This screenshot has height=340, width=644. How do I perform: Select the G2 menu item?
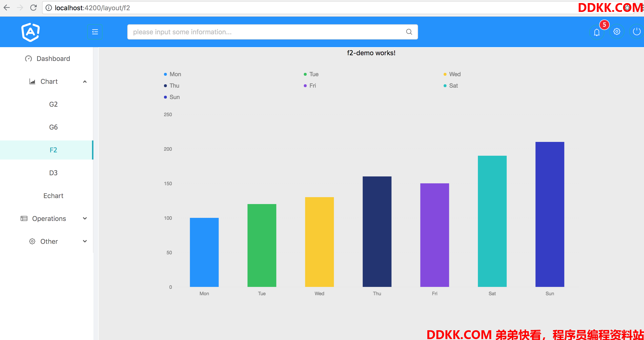pyautogui.click(x=46, y=104)
